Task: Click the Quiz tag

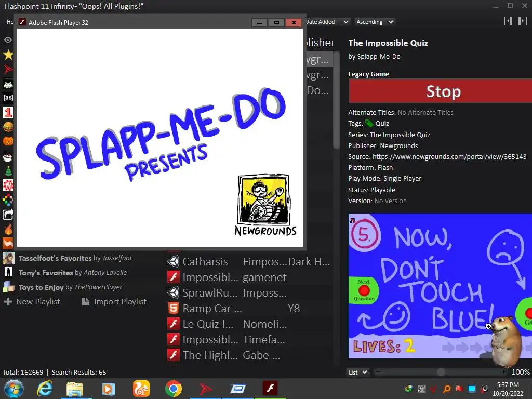Action: [382, 124]
